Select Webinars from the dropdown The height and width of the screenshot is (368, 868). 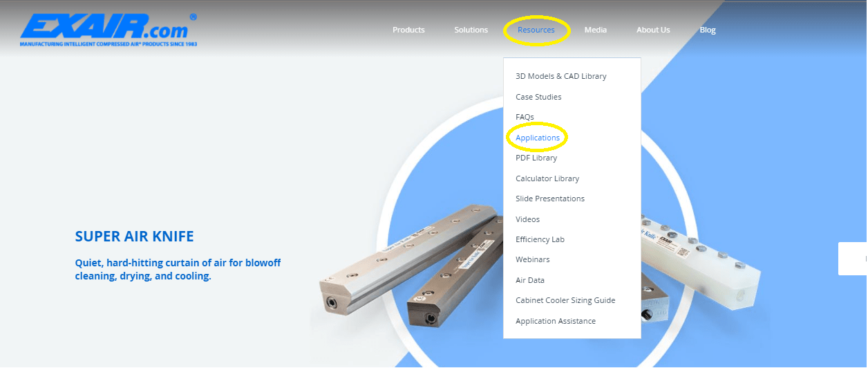tap(533, 259)
